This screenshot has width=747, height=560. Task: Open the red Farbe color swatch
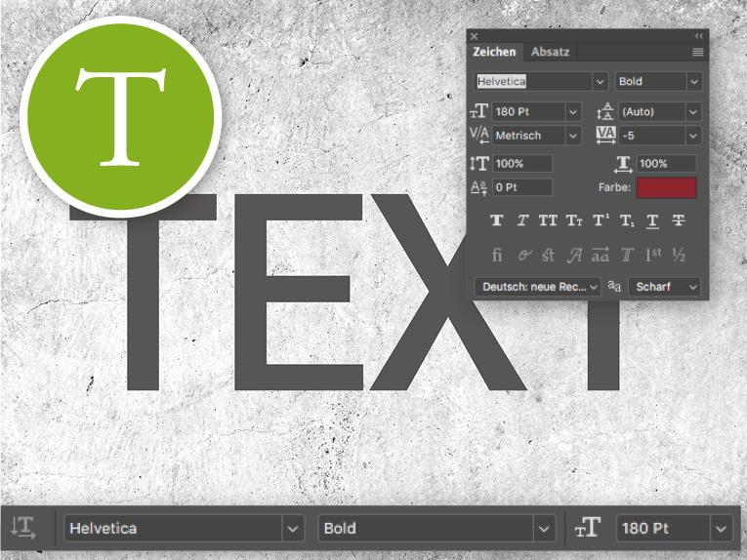coord(667,187)
